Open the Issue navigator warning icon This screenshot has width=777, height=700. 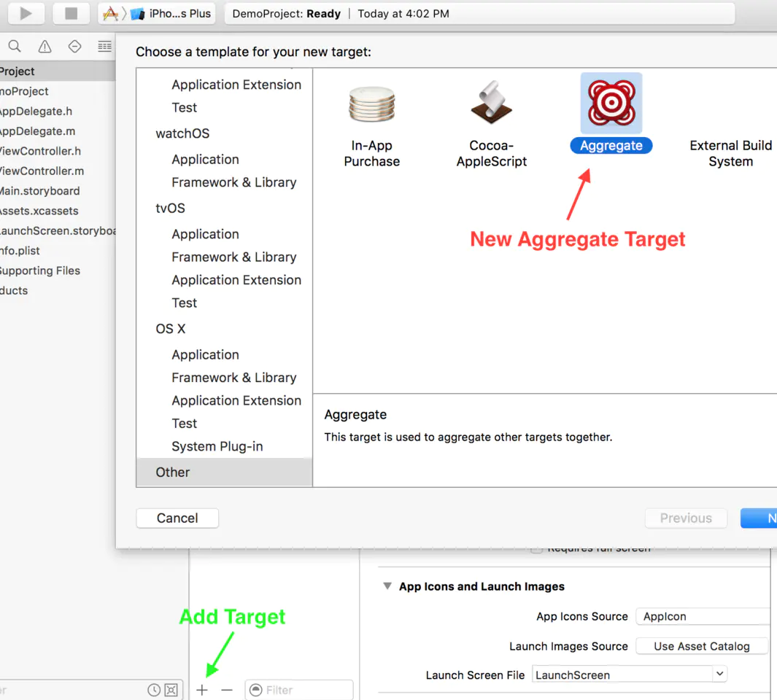(x=45, y=47)
